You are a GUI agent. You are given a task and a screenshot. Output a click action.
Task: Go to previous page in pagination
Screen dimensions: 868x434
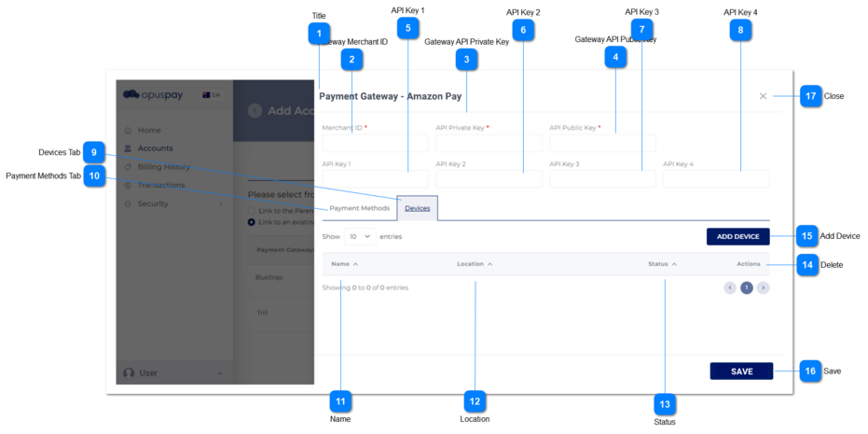click(x=730, y=287)
